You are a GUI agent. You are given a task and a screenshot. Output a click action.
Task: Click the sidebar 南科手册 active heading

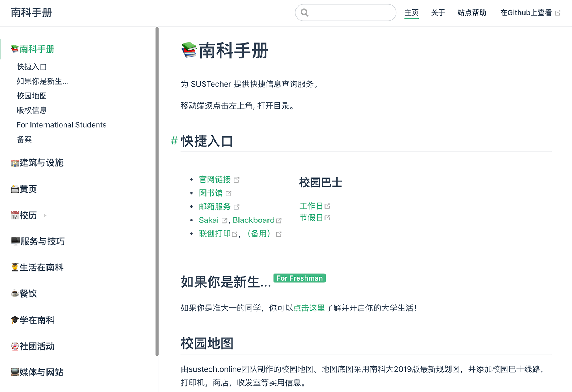pyautogui.click(x=33, y=49)
